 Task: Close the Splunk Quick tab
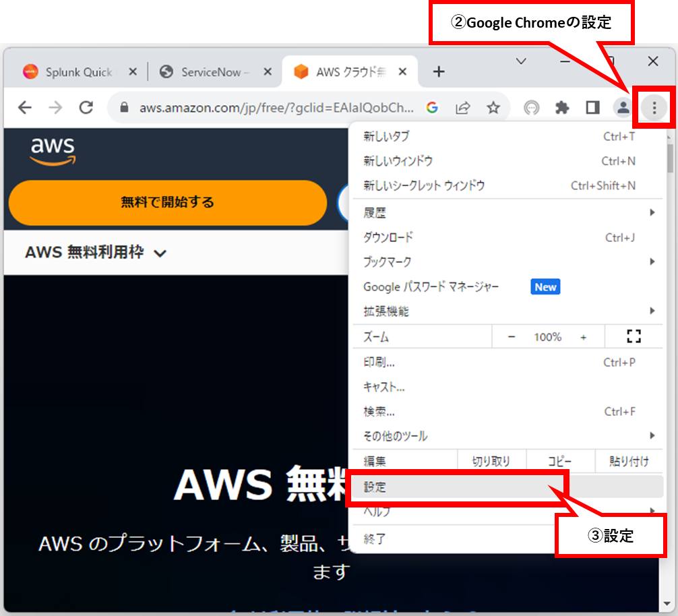click(133, 71)
